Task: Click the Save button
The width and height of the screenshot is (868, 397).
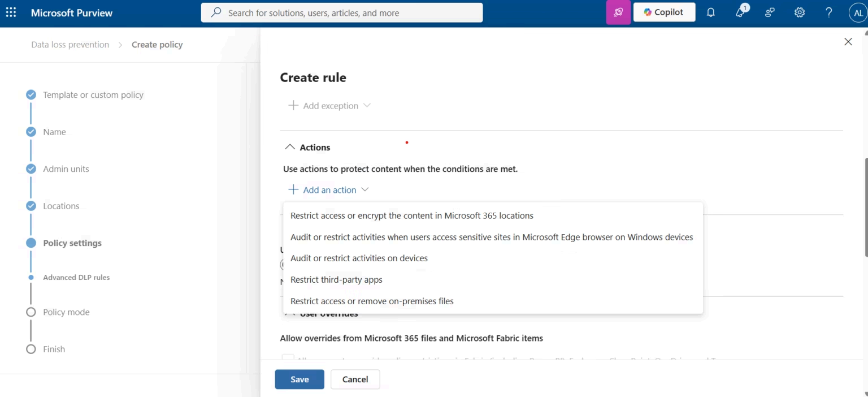Action: pos(300,379)
